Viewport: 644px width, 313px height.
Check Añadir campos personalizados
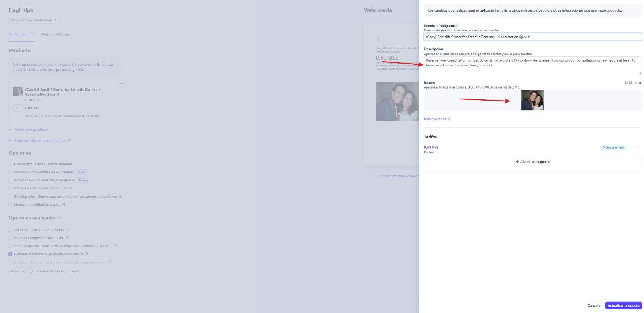point(10,229)
